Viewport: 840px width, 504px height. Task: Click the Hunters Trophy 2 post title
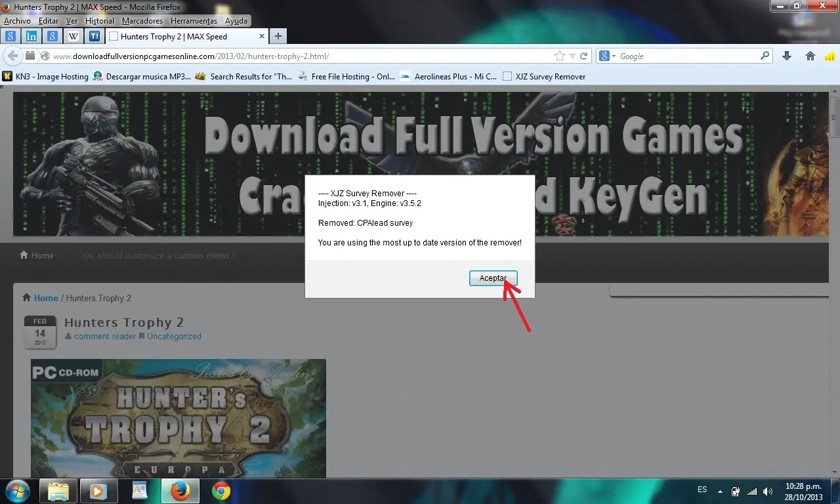[x=124, y=322]
